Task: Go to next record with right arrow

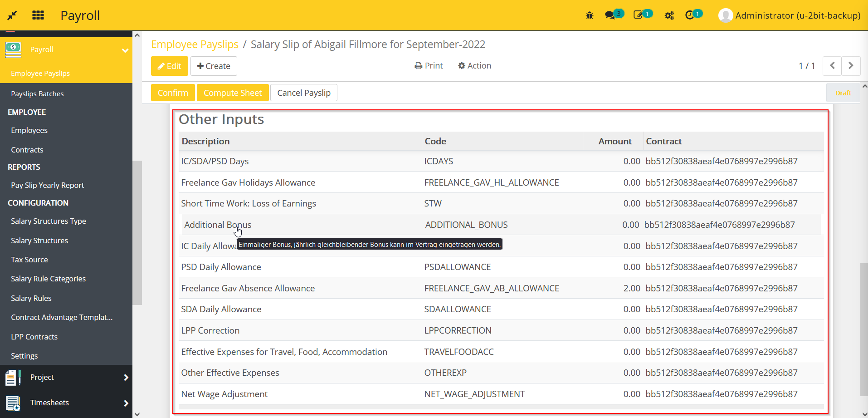Action: [850, 66]
